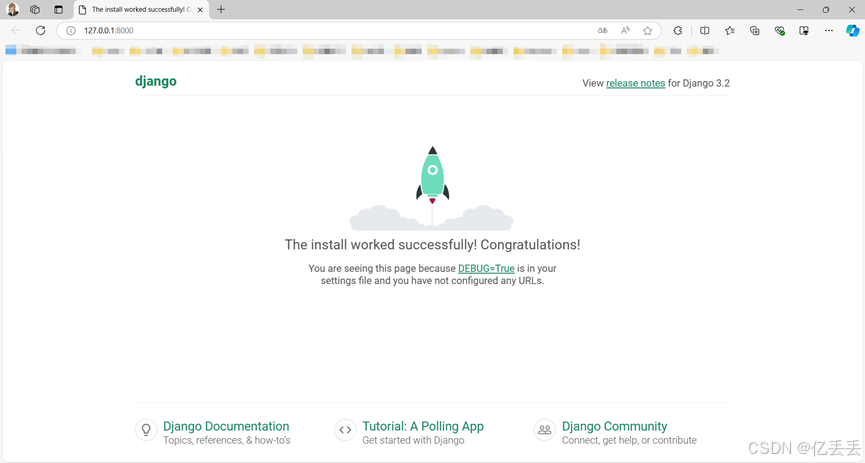Follow the DEBUG=True link
The width and height of the screenshot is (865, 463).
486,268
